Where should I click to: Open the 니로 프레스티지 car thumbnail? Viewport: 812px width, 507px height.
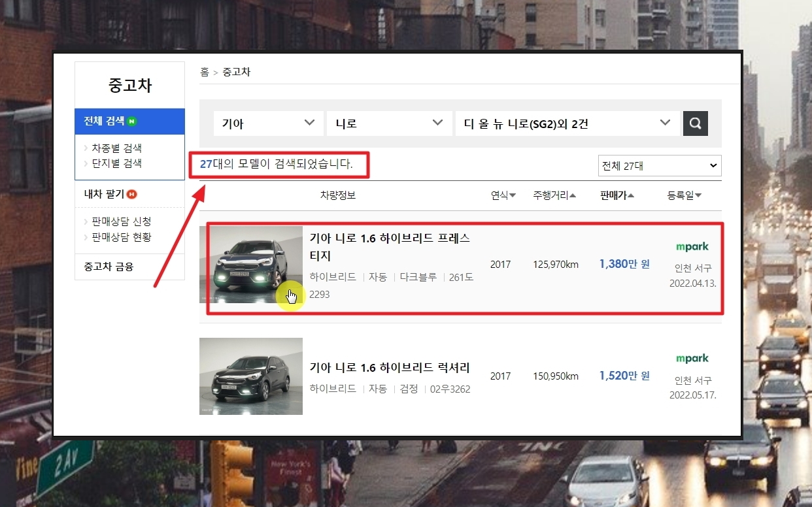click(251, 264)
